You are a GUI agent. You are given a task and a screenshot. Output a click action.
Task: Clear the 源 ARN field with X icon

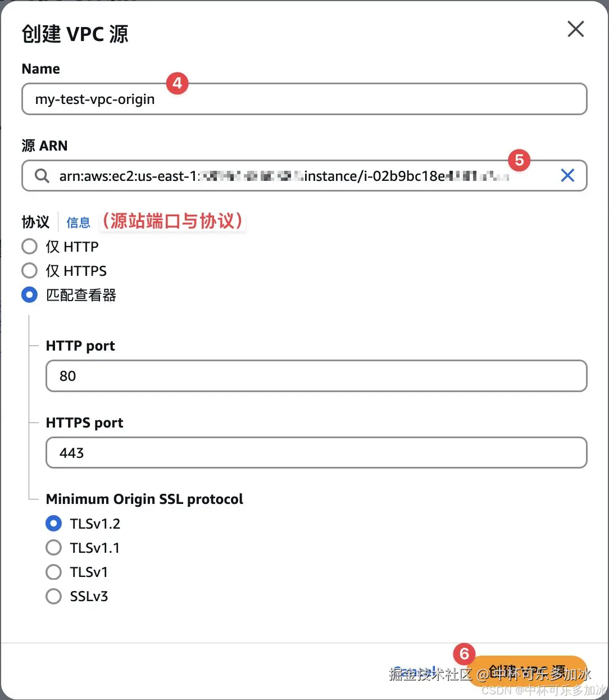[567, 176]
